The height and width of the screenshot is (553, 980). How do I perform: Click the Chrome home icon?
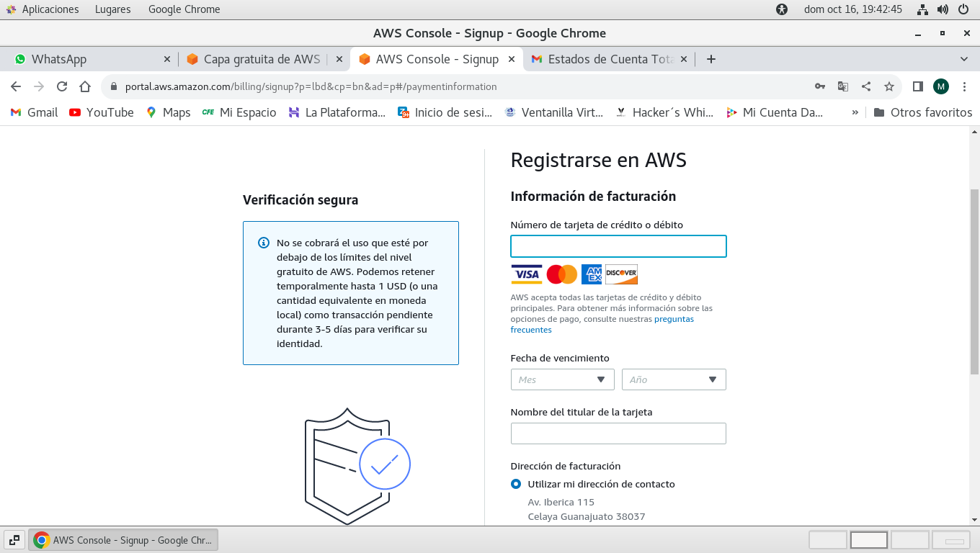click(x=85, y=86)
